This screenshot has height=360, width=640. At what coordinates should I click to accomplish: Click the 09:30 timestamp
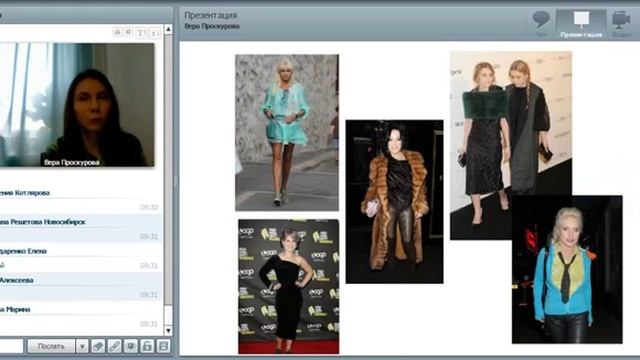[x=149, y=207]
